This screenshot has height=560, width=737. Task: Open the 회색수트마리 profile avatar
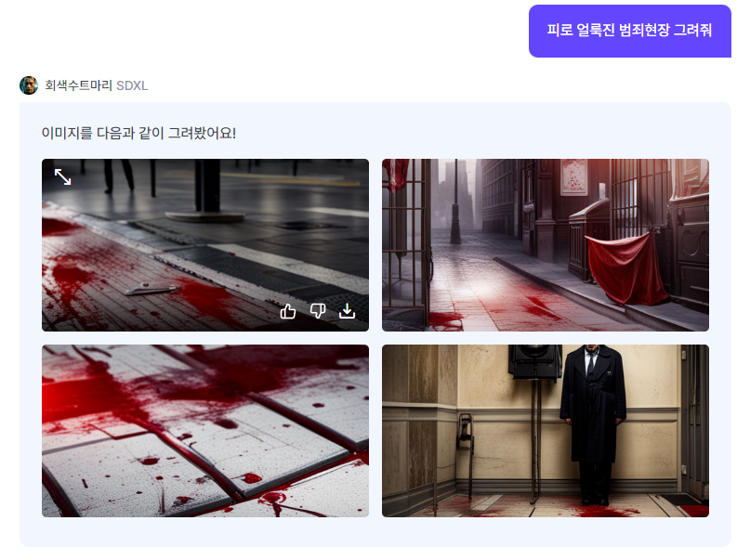click(x=29, y=85)
